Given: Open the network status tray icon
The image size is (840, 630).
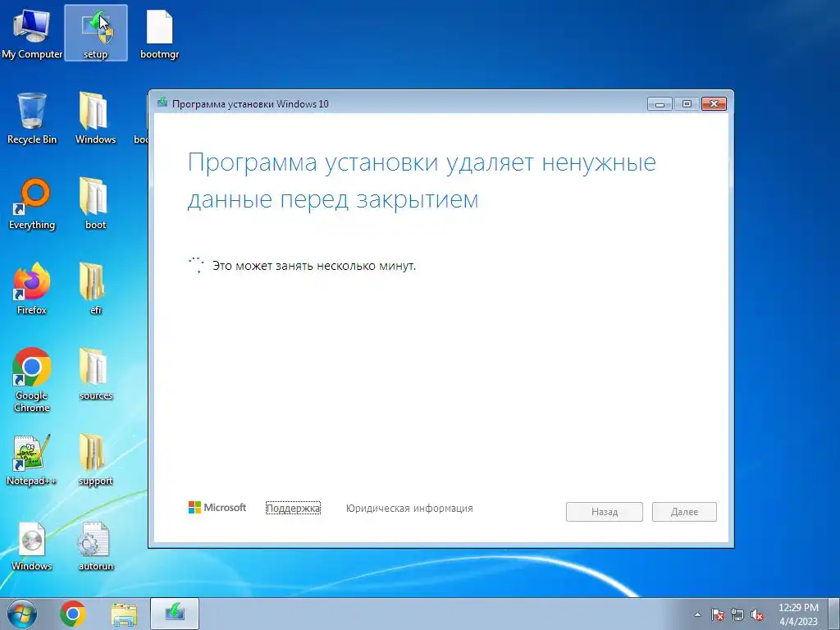Looking at the screenshot, I should (x=737, y=614).
